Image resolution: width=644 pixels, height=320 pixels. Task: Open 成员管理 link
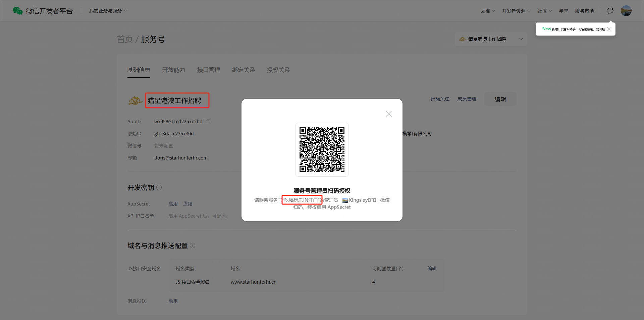tap(467, 99)
